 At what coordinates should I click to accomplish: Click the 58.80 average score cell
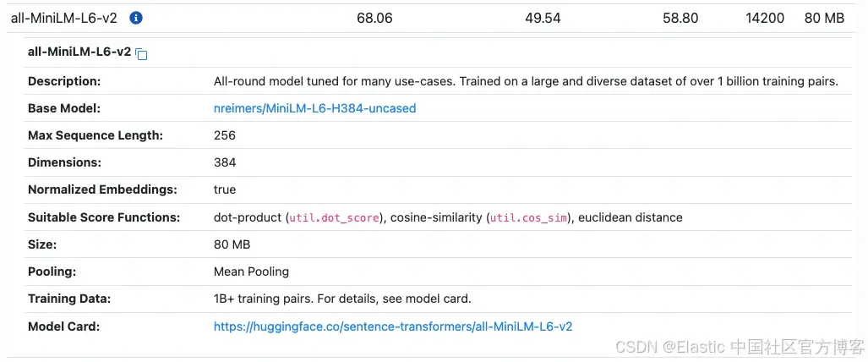pos(680,19)
